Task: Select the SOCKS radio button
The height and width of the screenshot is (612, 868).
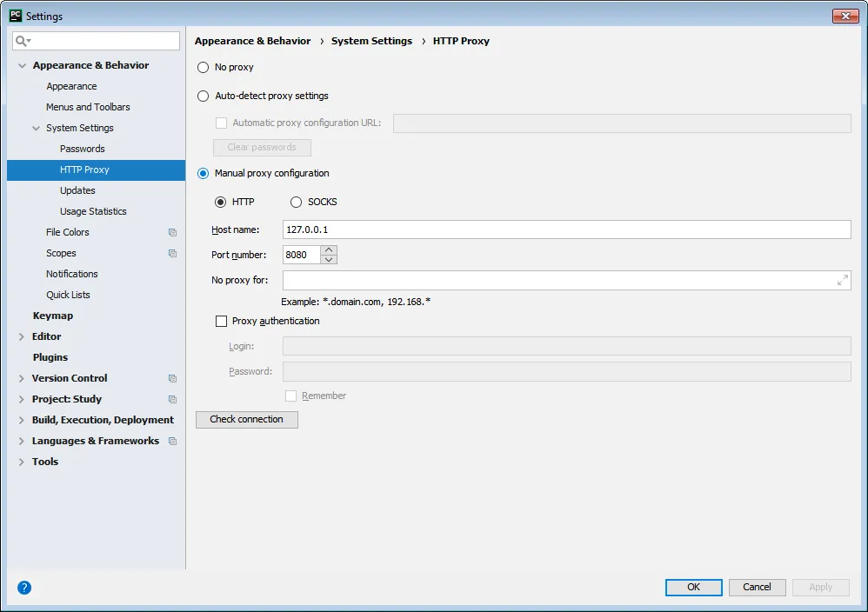Action: coord(296,202)
